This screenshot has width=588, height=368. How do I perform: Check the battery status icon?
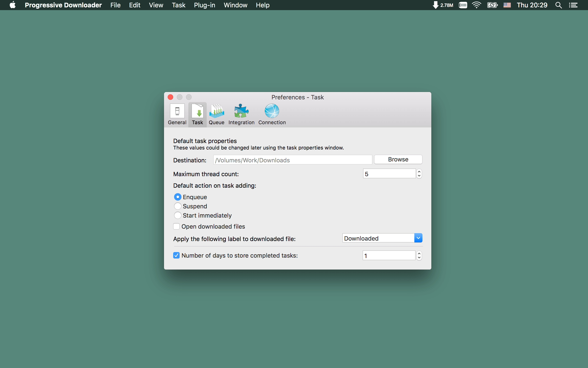pos(492,5)
